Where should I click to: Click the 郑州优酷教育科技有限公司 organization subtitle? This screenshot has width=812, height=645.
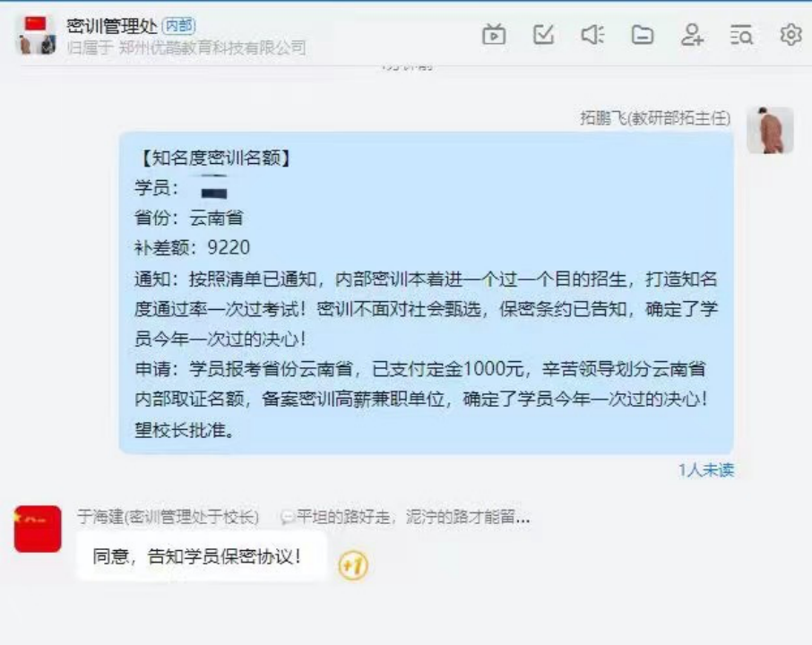212,47
